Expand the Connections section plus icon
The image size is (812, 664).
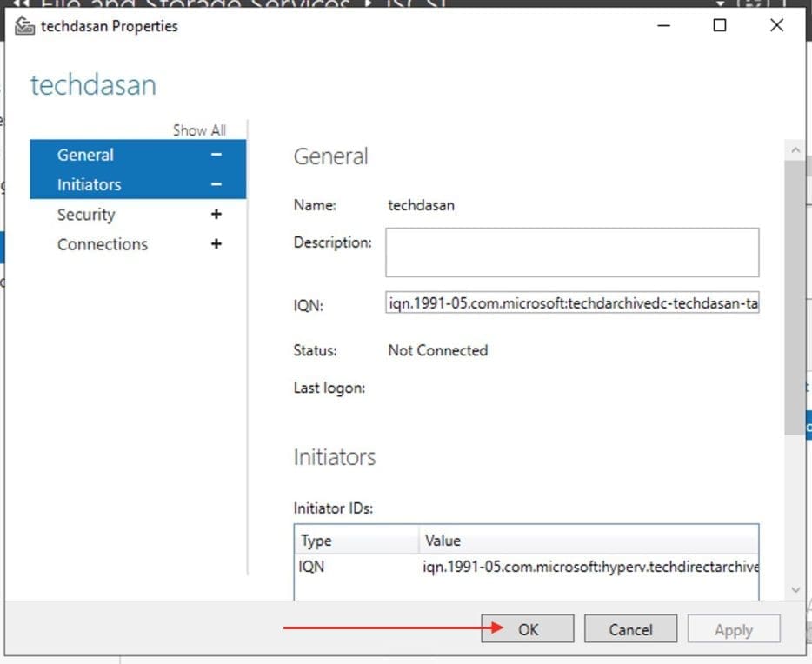coord(216,244)
